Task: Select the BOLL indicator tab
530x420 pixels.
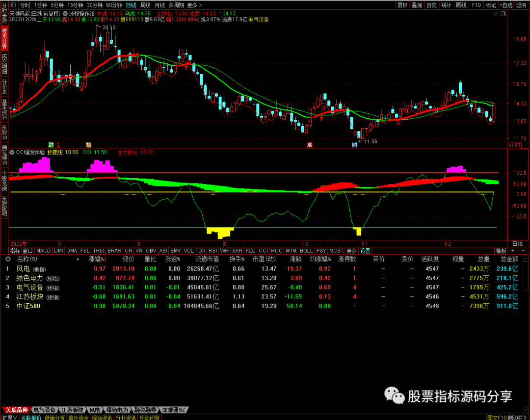Action: [306, 251]
